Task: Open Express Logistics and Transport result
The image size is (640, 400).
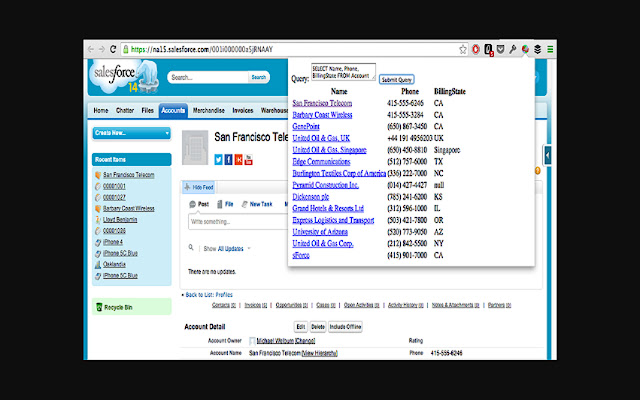Action: pyautogui.click(x=333, y=220)
